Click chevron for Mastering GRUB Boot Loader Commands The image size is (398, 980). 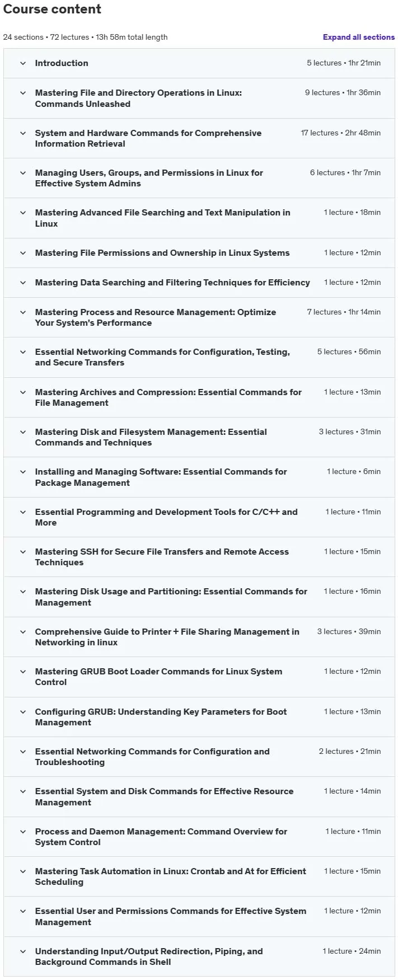23,672
